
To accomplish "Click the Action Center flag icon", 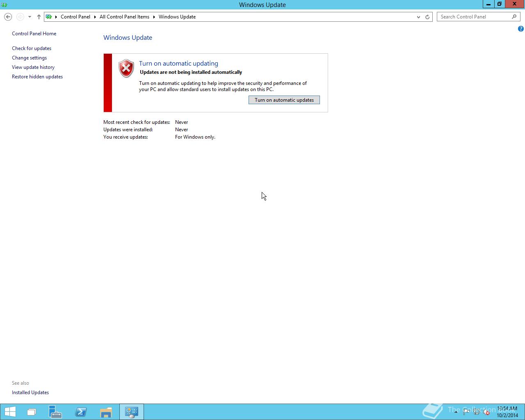I will 466,412.
